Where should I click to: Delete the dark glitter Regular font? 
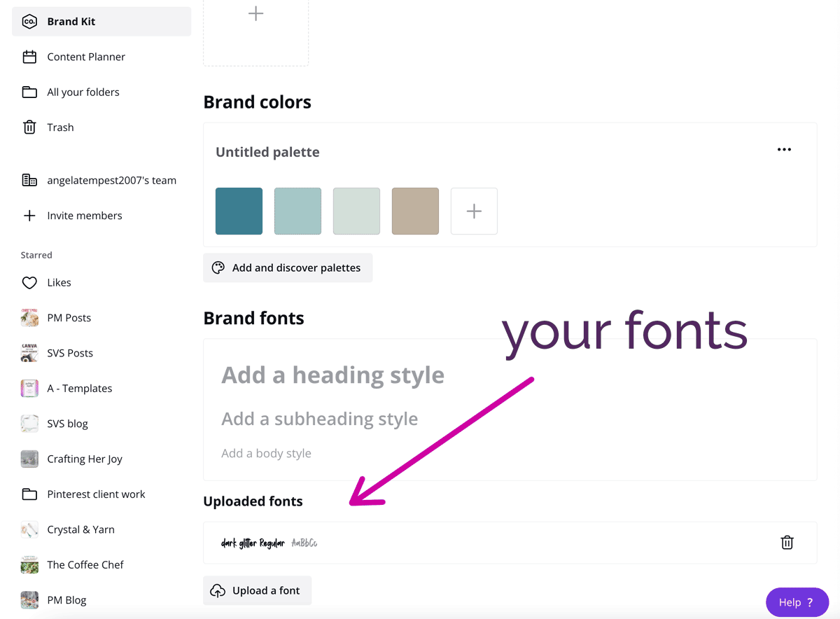pyautogui.click(x=787, y=543)
